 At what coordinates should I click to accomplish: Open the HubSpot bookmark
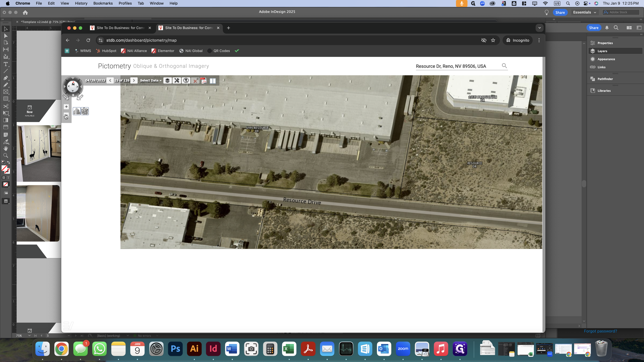[106, 51]
